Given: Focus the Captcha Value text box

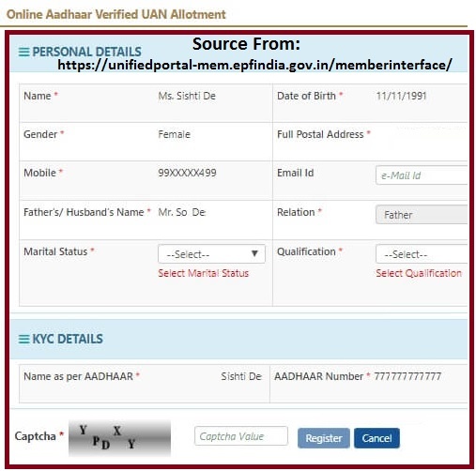Looking at the screenshot, I should click(241, 436).
